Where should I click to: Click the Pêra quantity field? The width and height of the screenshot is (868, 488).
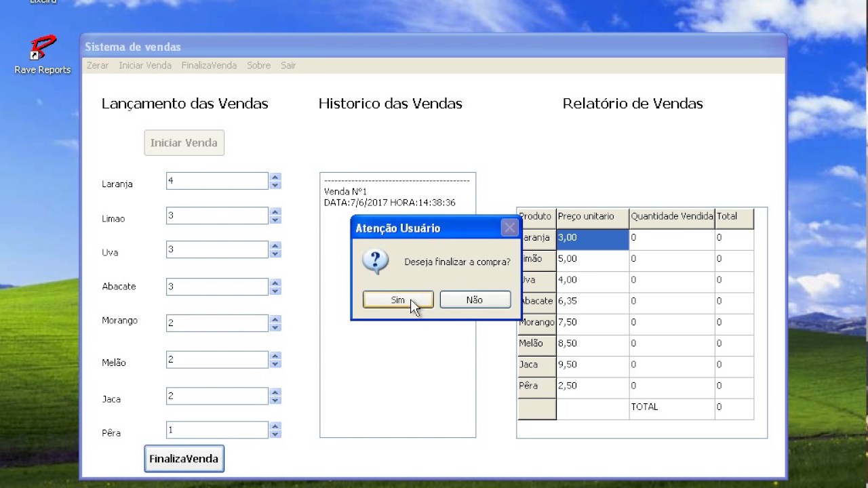tap(217, 430)
